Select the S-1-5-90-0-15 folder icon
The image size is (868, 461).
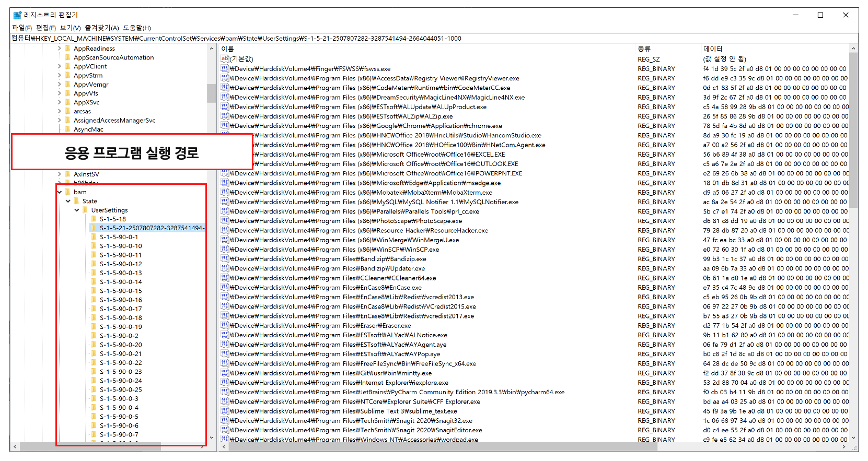(94, 291)
